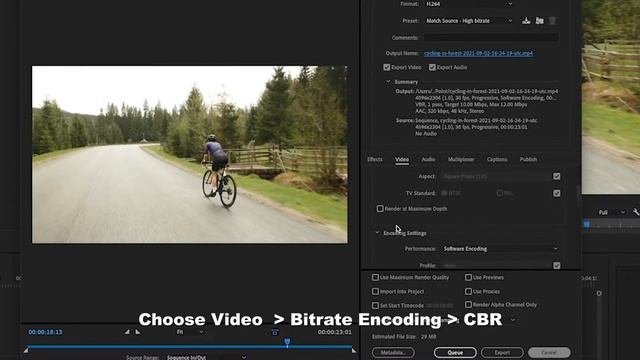Open the Fit zoom level dropdown
The image size is (640, 360).
click(x=189, y=332)
